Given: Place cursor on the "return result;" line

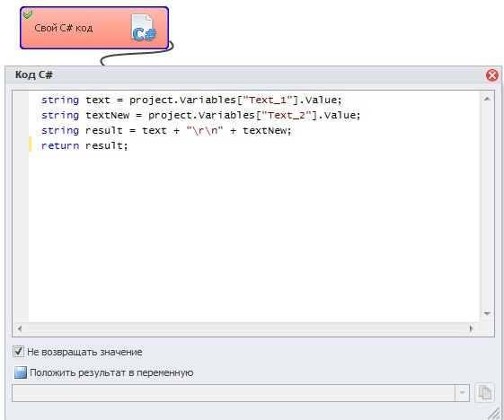Looking at the screenshot, I should pyautogui.click(x=84, y=145).
